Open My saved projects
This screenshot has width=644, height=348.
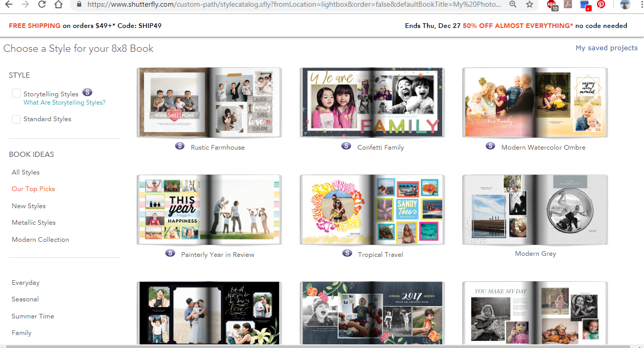[606, 48]
